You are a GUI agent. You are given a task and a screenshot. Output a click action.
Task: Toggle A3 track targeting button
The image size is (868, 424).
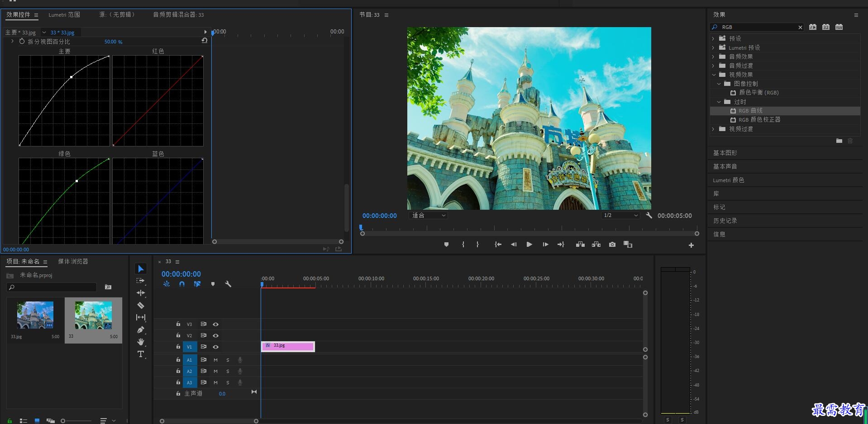[x=190, y=382]
